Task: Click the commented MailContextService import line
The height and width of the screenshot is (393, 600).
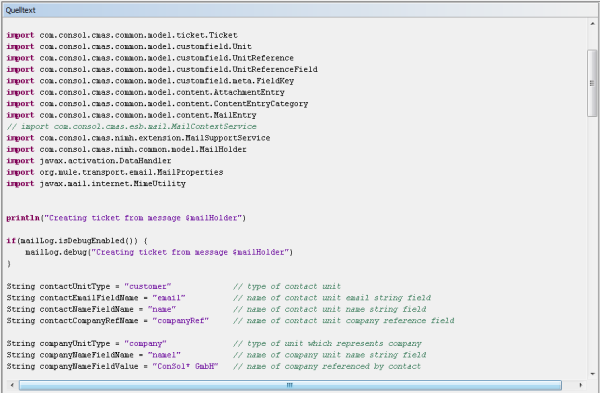Action: tap(132, 127)
